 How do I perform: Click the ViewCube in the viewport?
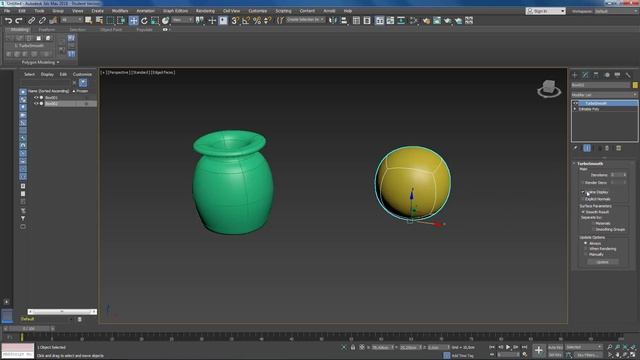549,89
